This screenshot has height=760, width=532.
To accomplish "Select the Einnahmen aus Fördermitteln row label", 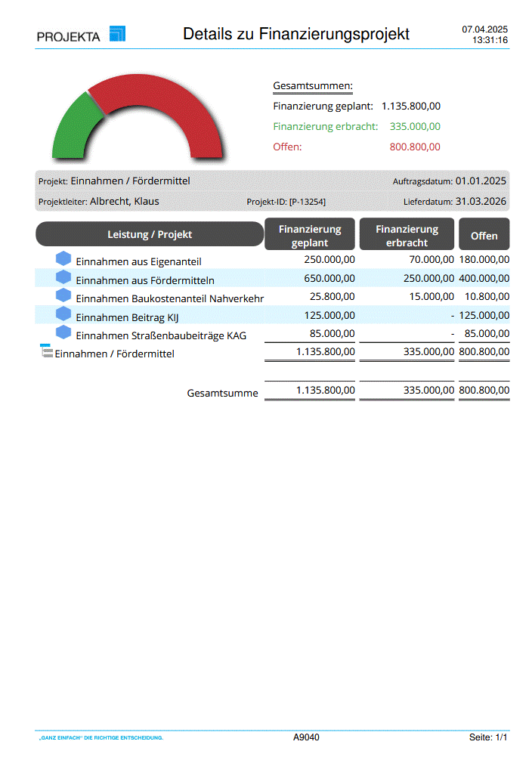I will pyautogui.click(x=145, y=280).
